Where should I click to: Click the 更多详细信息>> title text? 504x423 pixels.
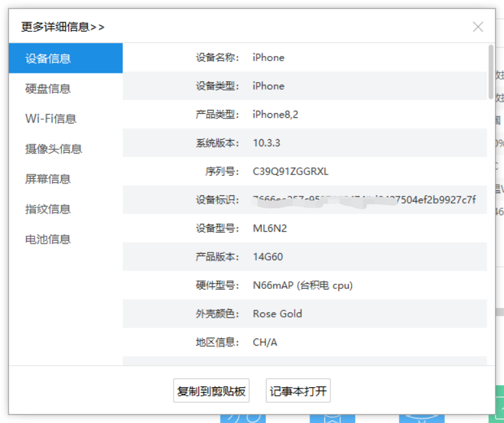62,27
